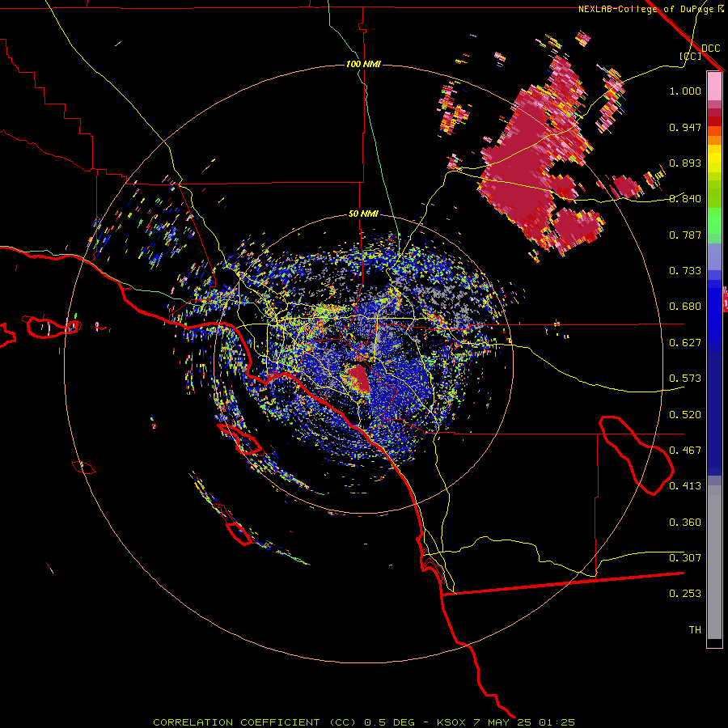Select the 0.893 color scale value

tap(685, 163)
